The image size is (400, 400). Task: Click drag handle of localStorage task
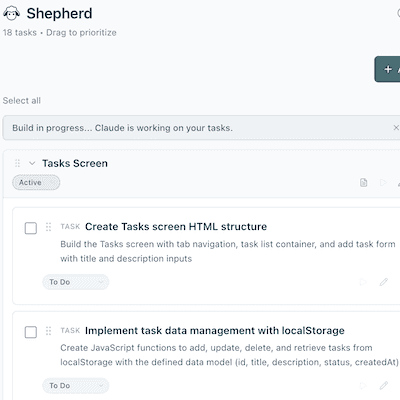pos(48,331)
